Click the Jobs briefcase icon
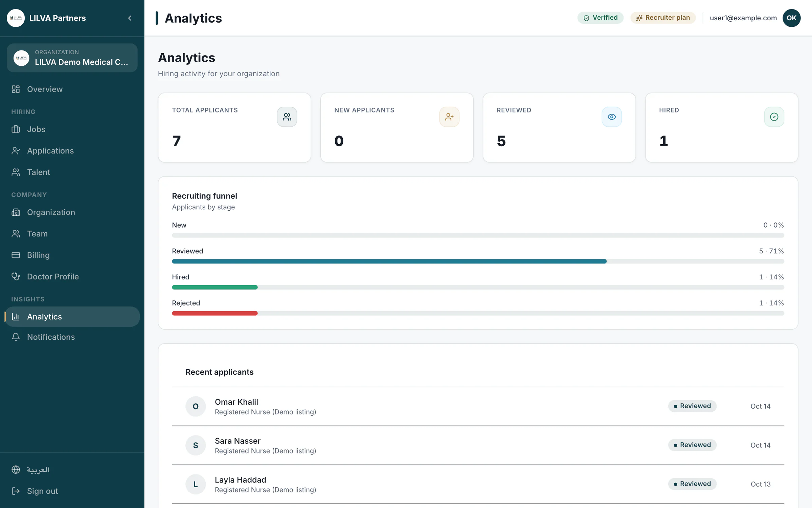 click(x=16, y=129)
